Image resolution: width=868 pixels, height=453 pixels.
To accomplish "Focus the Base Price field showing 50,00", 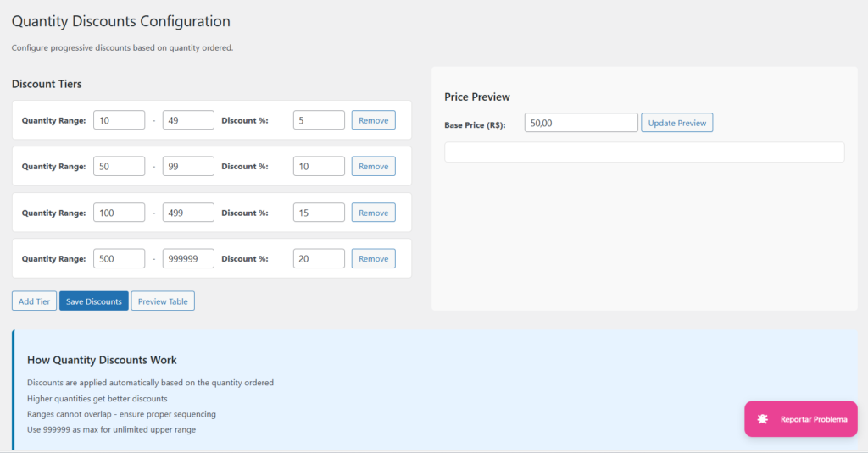I will (x=581, y=123).
